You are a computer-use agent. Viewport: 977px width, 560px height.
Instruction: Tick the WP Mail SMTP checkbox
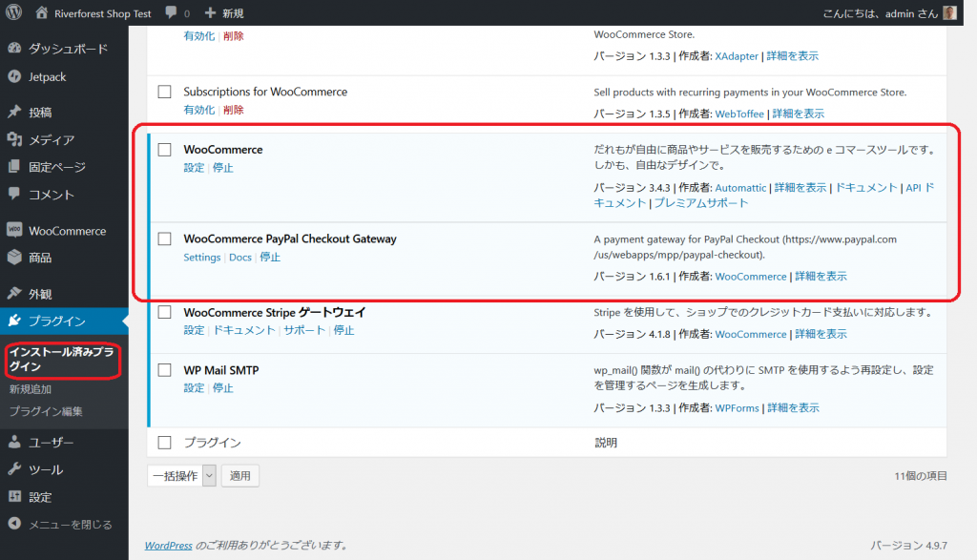164,370
